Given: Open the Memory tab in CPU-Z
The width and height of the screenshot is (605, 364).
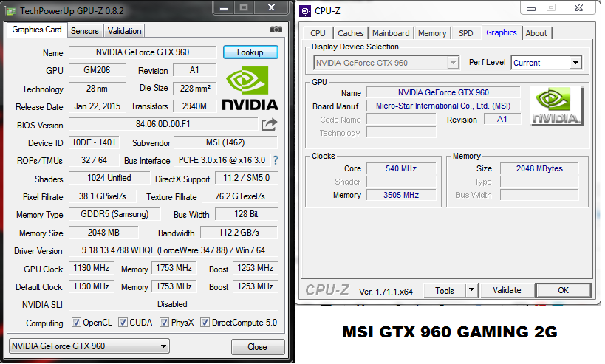Looking at the screenshot, I should [431, 33].
